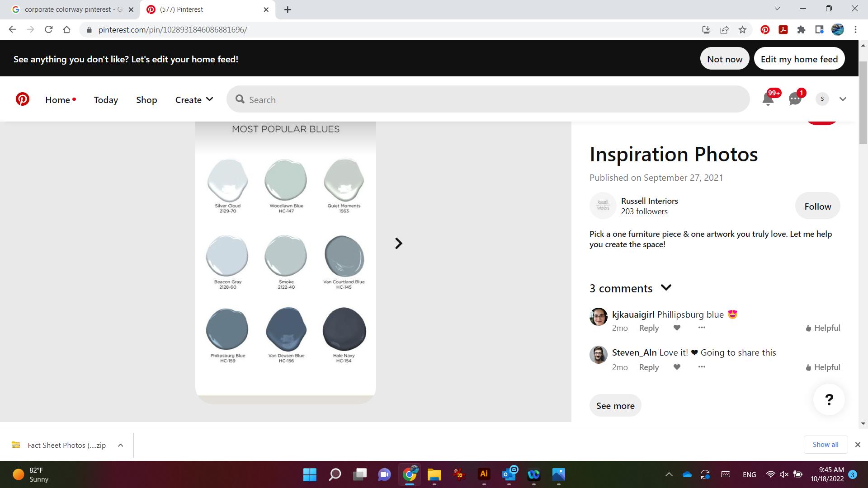Reply to kjkauaigirl's comment
The height and width of the screenshot is (488, 868).
[649, 328]
